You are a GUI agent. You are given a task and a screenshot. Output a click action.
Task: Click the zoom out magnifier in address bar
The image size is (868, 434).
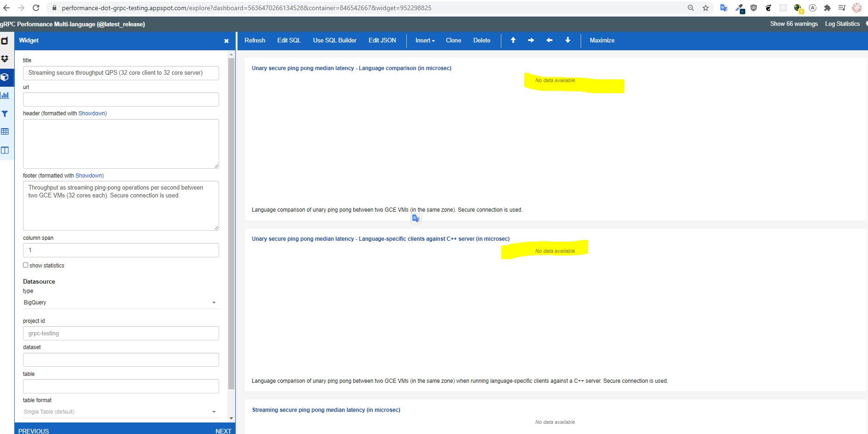coord(691,8)
